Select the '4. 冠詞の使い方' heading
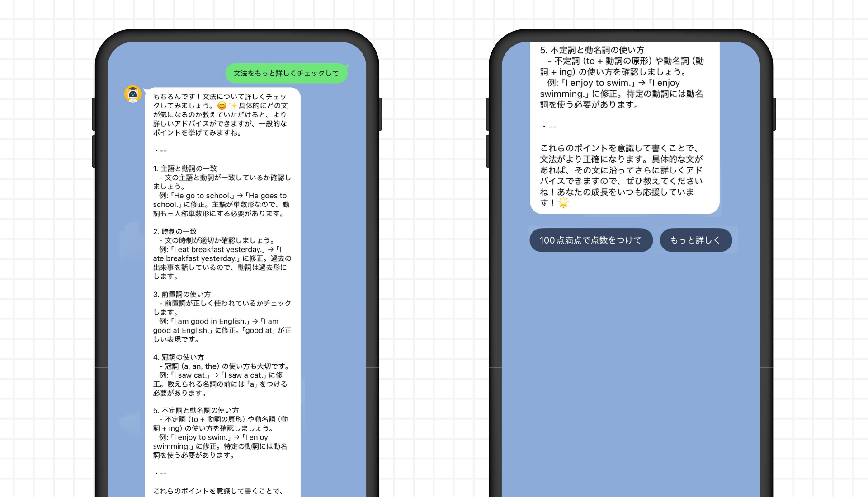The image size is (868, 497). [179, 357]
